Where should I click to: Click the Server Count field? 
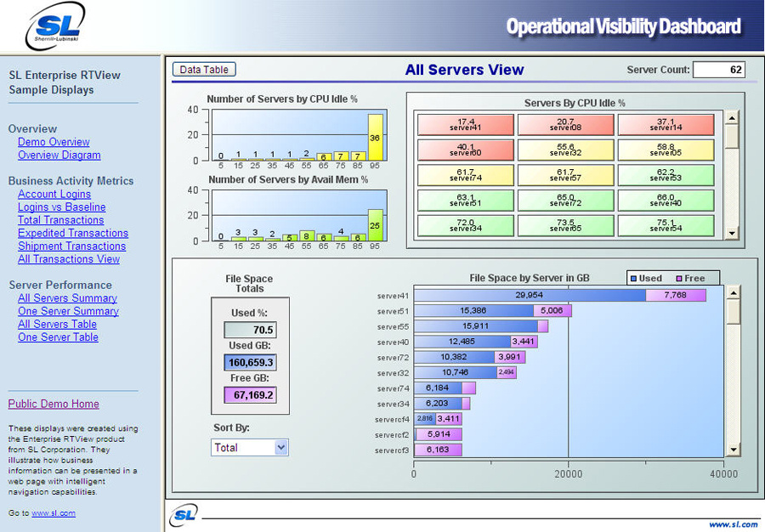[x=718, y=70]
